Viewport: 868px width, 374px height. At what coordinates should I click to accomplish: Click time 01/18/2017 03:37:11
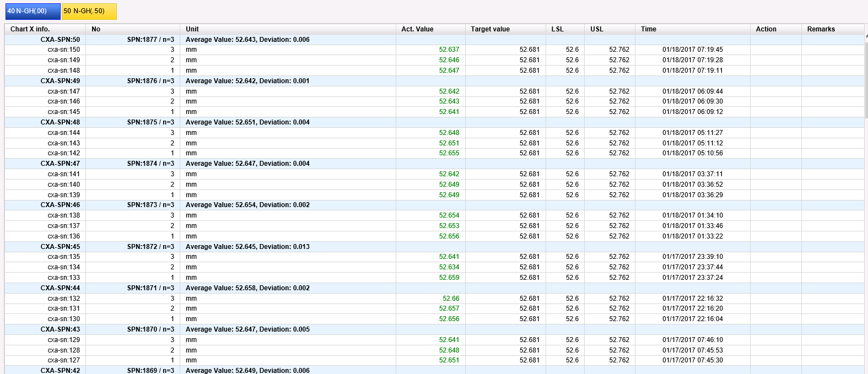pos(693,174)
